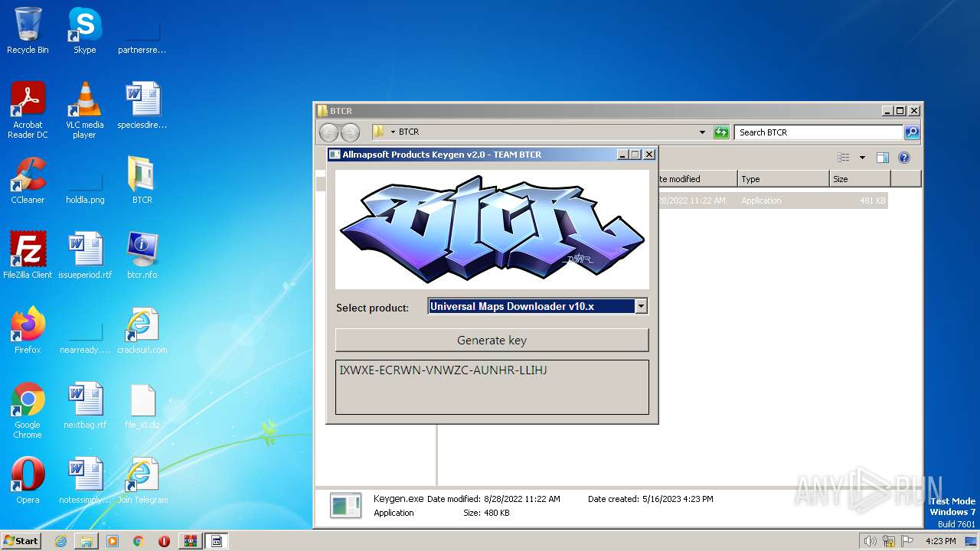Open the nextbag.rtf document icon
Image resolution: width=980 pixels, height=551 pixels.
click(x=84, y=405)
